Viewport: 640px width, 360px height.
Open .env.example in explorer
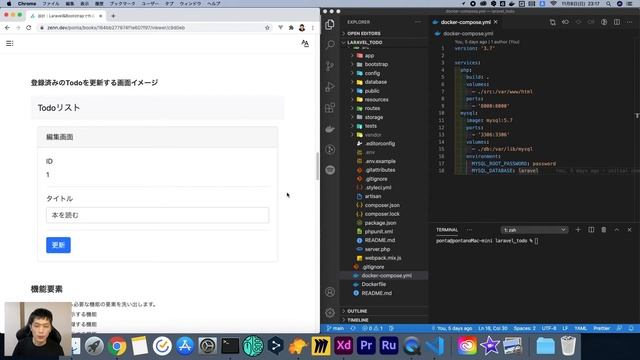[380, 161]
